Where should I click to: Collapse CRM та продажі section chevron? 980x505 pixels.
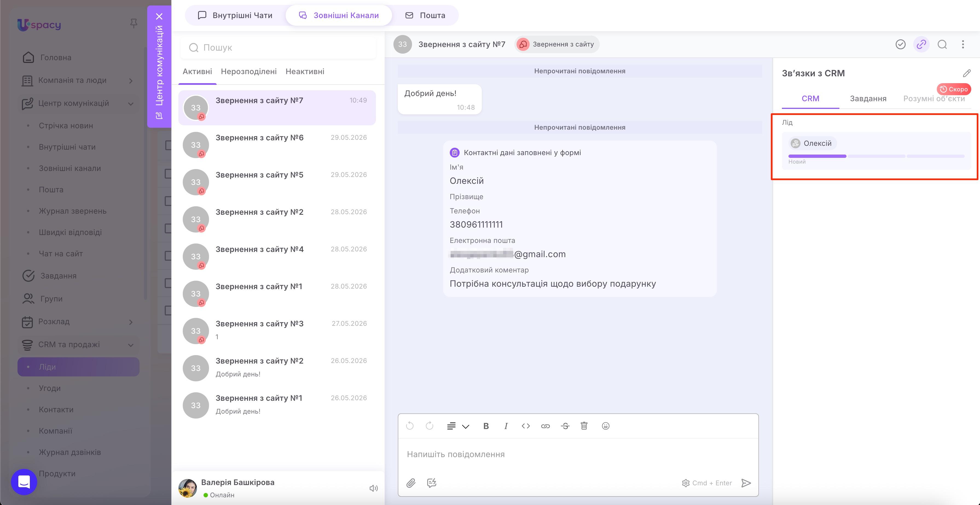point(131,345)
